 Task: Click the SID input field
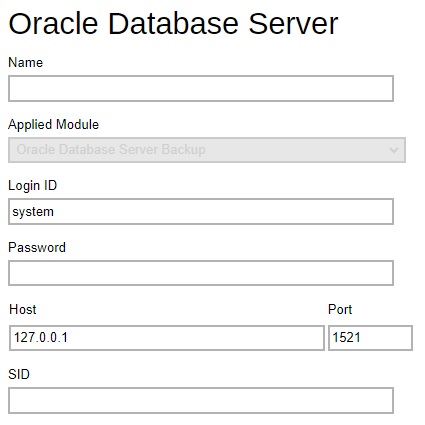(x=201, y=400)
